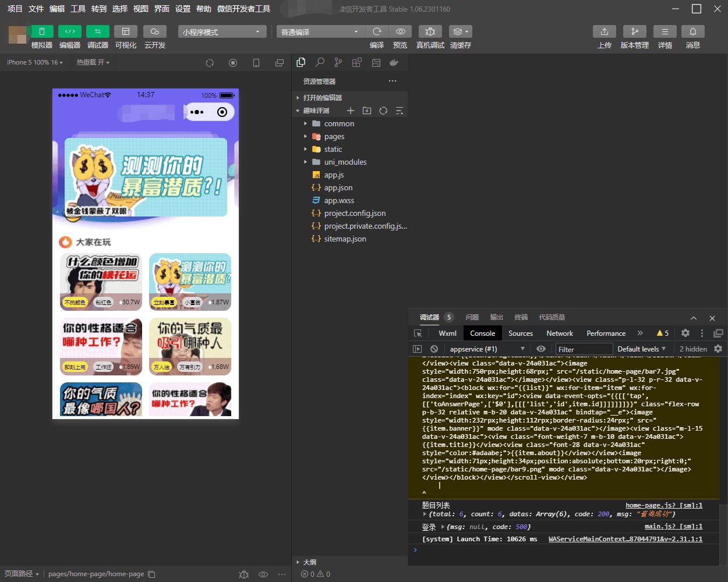Start 真机调试 real device debugging

(x=430, y=31)
